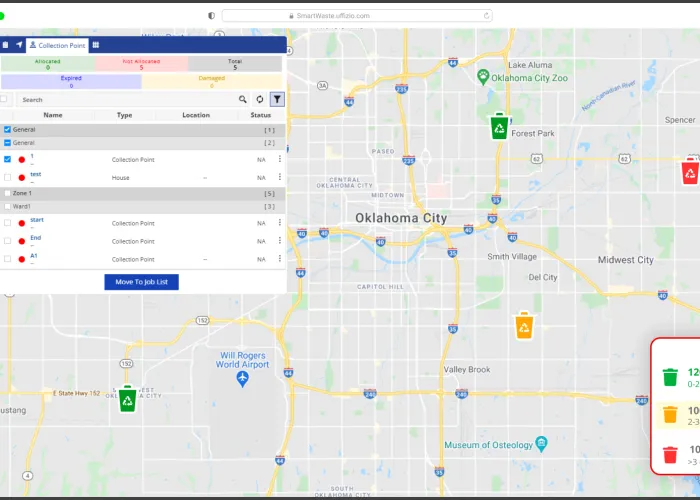This screenshot has width=700, height=500.
Task: Open the filter funnel icon
Action: (x=277, y=100)
